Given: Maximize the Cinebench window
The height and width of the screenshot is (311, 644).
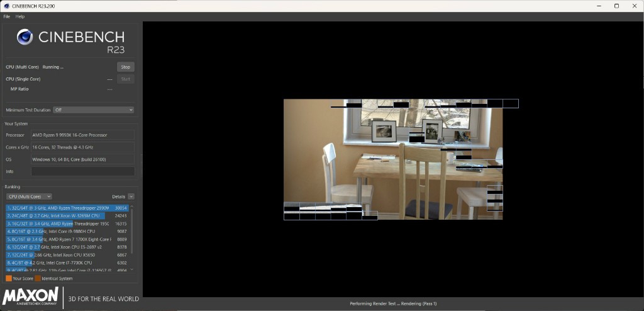Looking at the screenshot, I should pos(616,6).
